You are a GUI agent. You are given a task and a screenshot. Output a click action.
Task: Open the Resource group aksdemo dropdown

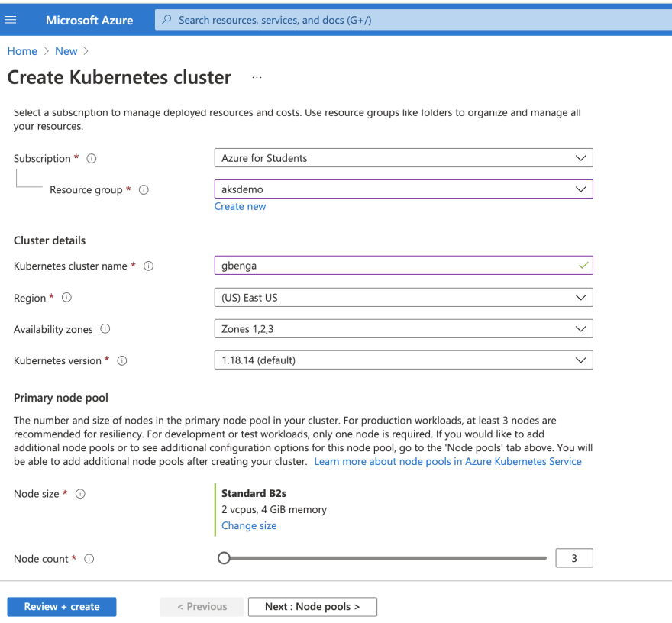[404, 189]
